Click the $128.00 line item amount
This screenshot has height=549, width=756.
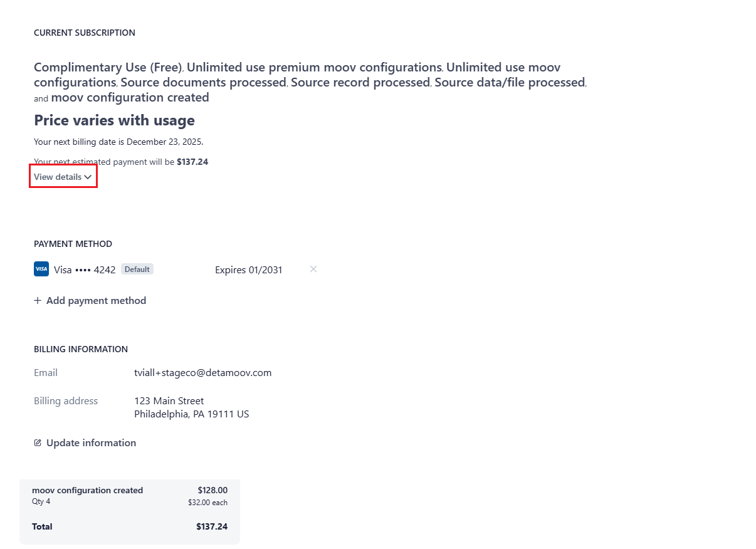(213, 491)
